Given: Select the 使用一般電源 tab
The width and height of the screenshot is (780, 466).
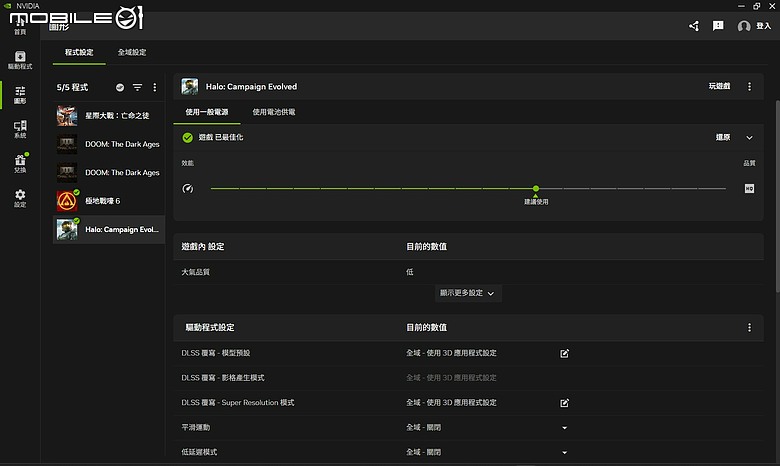Looking at the screenshot, I should [x=207, y=112].
